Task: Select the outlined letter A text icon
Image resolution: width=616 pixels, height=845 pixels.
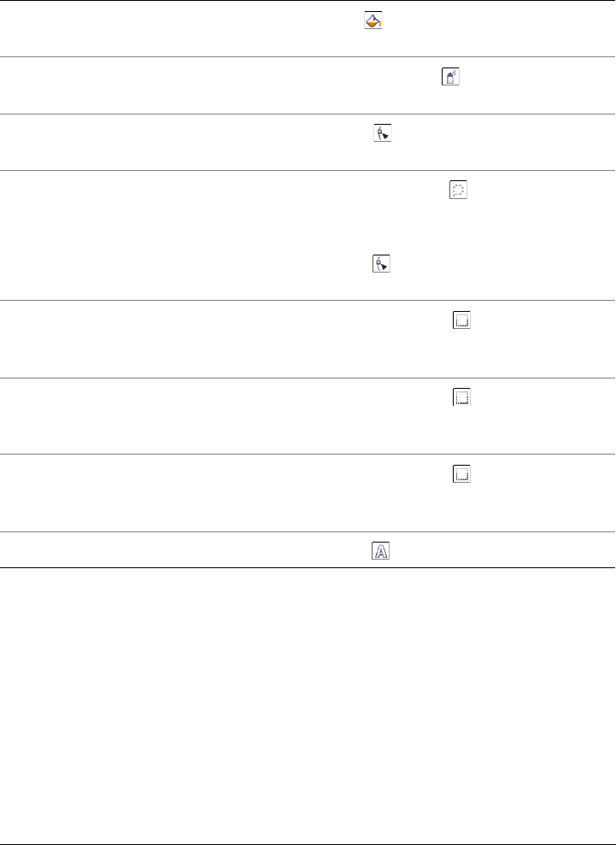Action: [380, 551]
